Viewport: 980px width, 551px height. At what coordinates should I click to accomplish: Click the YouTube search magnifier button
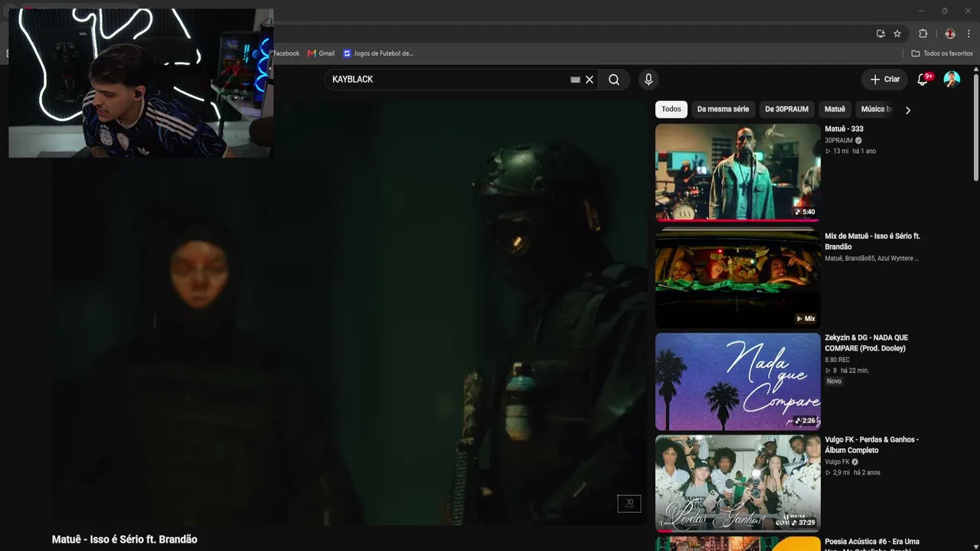click(x=614, y=80)
